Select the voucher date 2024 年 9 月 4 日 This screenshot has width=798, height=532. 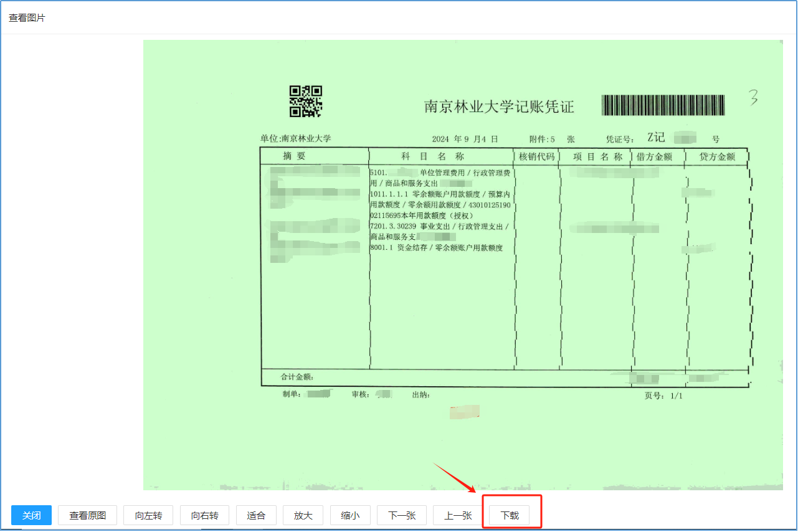coord(465,139)
